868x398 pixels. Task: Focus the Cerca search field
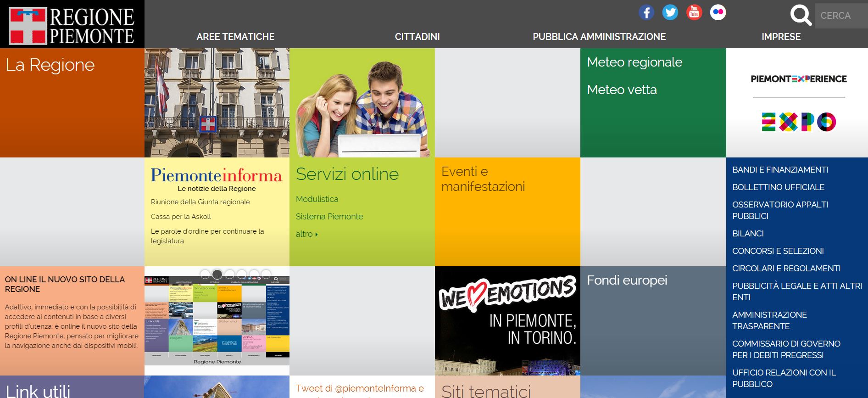840,16
